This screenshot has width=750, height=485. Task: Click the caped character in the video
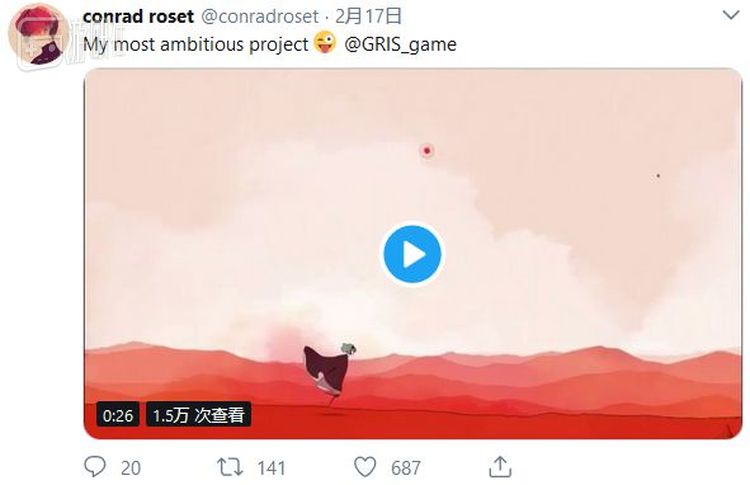(x=329, y=373)
